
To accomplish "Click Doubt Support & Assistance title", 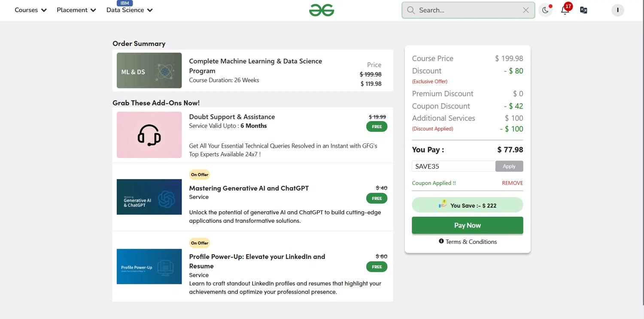I will (232, 117).
